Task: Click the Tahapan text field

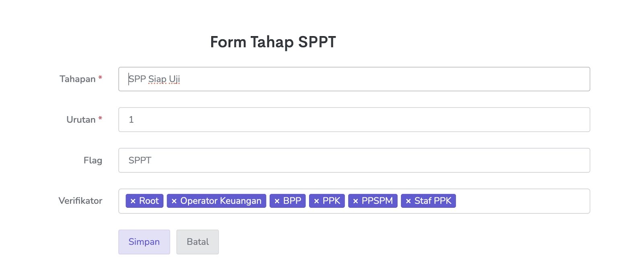Action: pos(354,79)
